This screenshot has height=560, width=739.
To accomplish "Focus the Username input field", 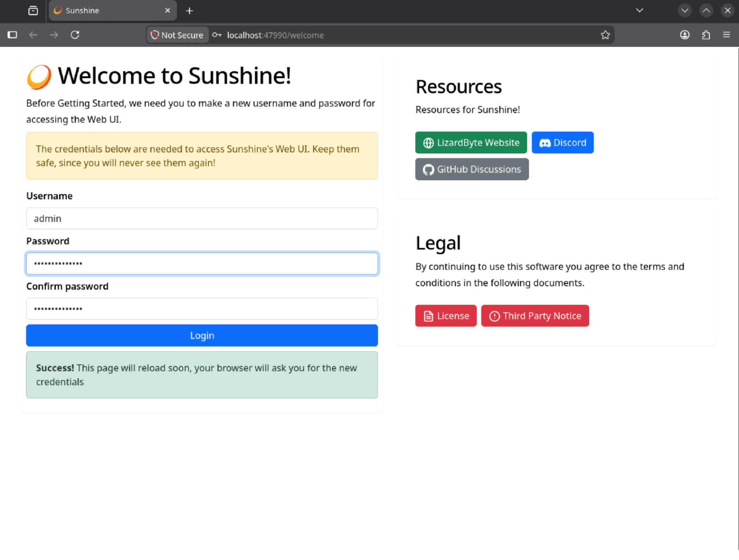I will 202,218.
